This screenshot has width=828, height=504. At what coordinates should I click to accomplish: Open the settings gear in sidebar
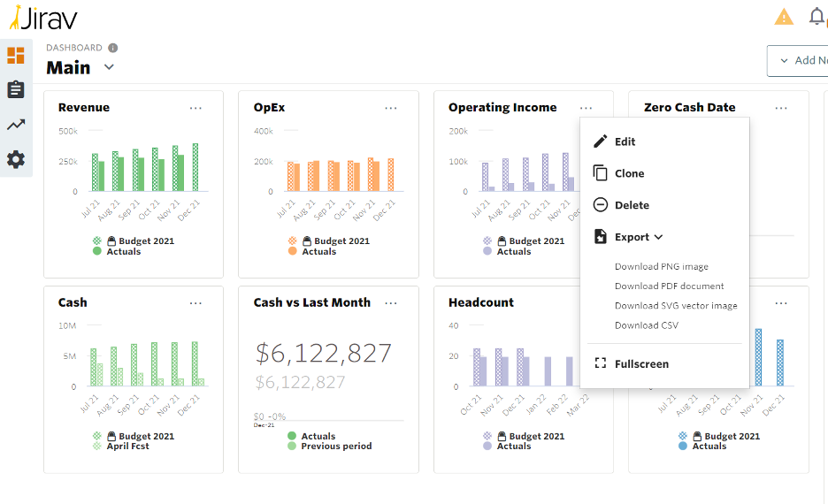click(16, 160)
